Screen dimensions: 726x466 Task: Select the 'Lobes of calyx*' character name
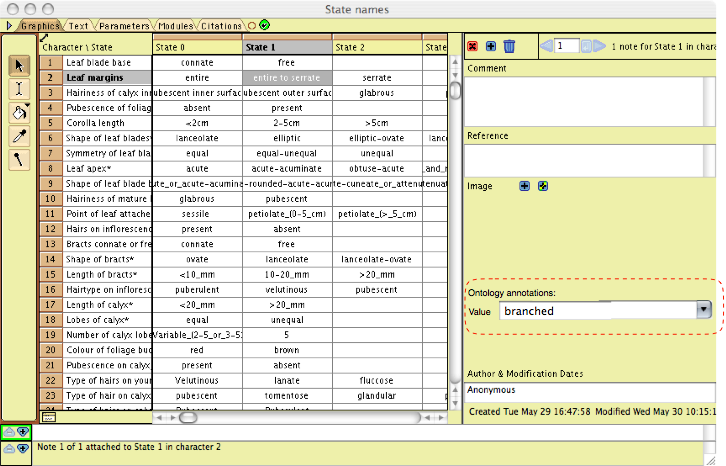tap(107, 320)
